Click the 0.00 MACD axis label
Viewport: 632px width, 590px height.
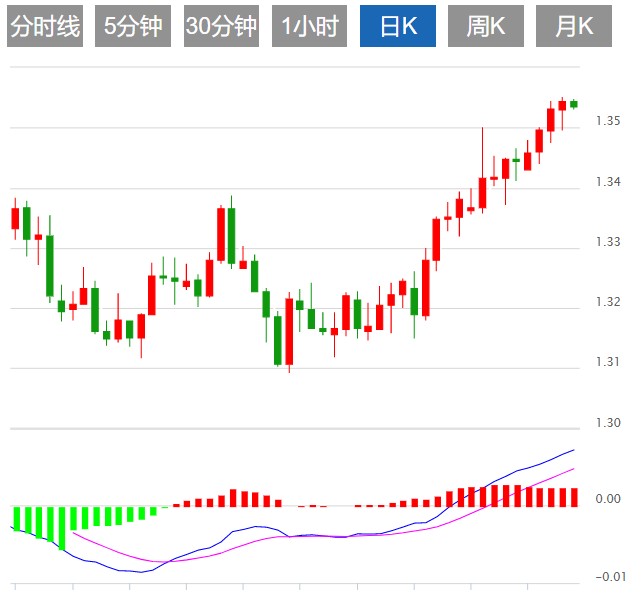tap(608, 499)
